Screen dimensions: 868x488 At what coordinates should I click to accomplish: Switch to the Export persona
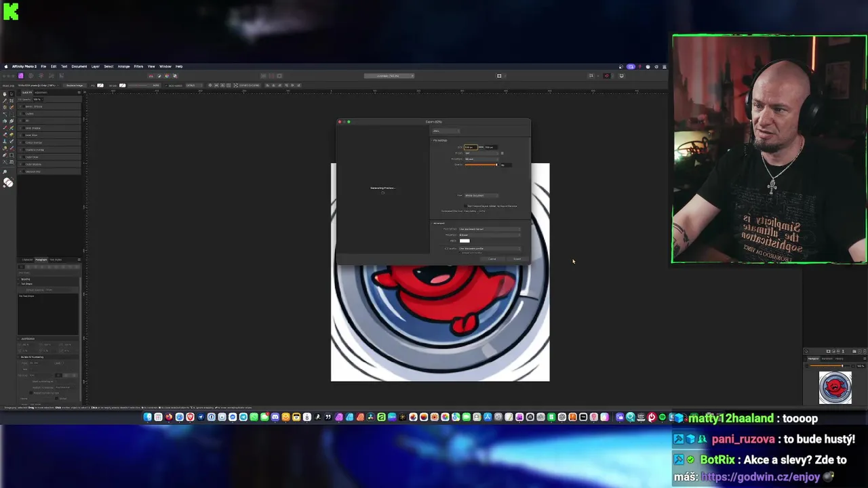(61, 76)
